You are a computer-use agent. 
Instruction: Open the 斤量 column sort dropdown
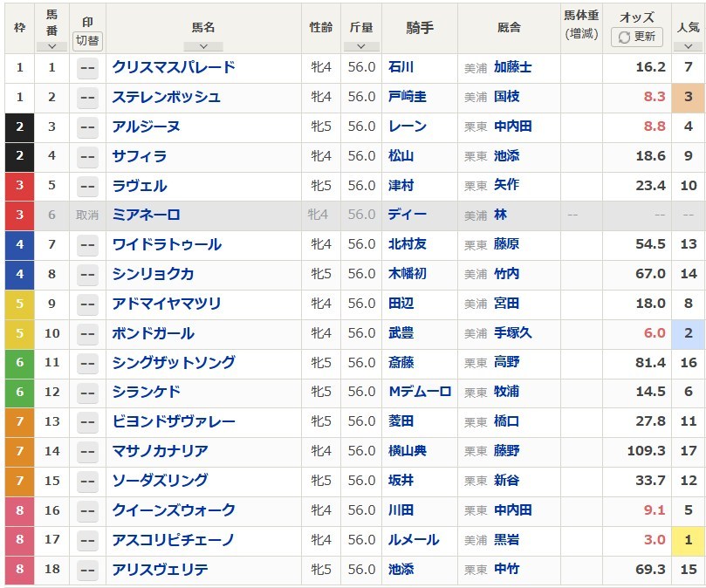pyautogui.click(x=361, y=46)
